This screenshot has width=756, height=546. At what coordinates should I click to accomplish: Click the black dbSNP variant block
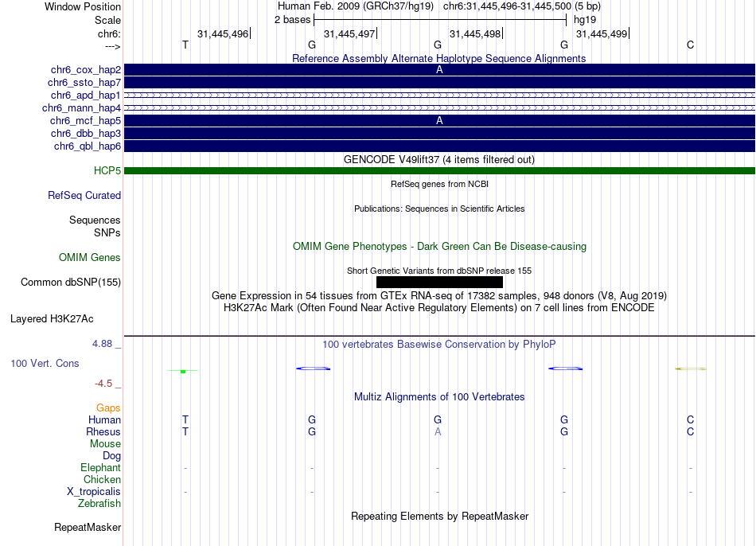[x=439, y=283]
